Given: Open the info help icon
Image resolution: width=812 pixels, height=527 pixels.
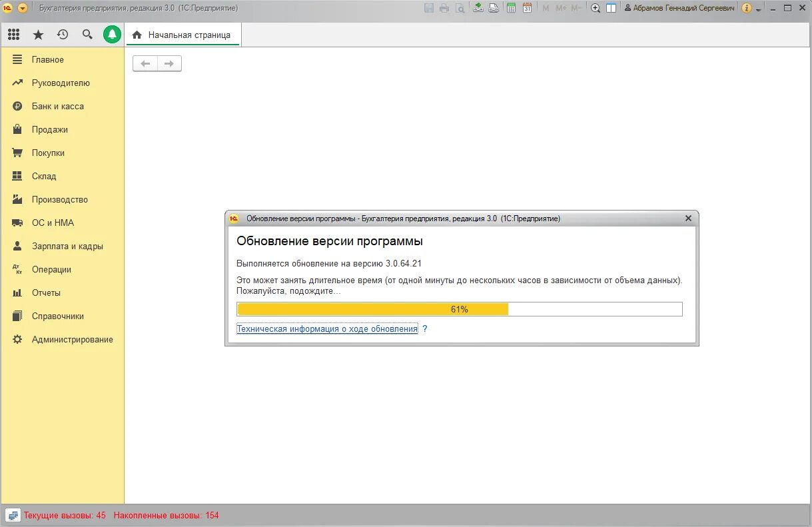Looking at the screenshot, I should 746,8.
